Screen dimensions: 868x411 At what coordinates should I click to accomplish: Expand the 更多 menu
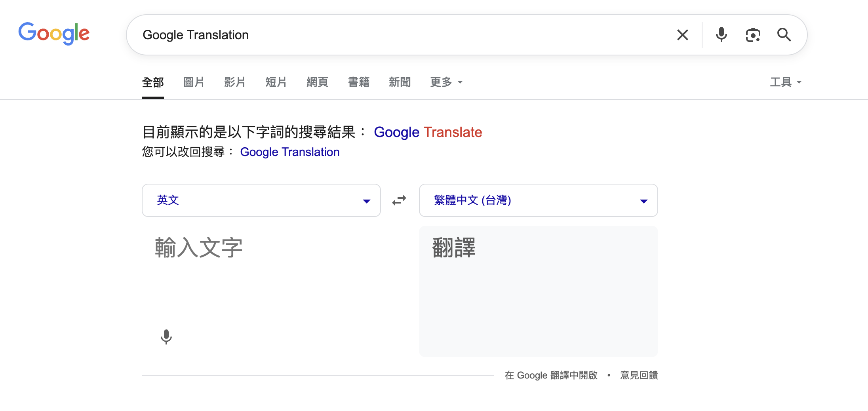tap(446, 82)
